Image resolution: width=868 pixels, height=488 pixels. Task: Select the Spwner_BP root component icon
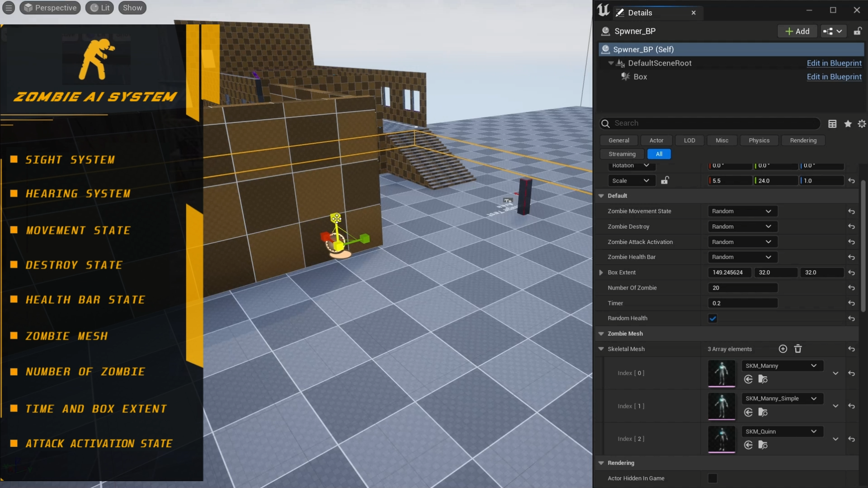pos(606,49)
